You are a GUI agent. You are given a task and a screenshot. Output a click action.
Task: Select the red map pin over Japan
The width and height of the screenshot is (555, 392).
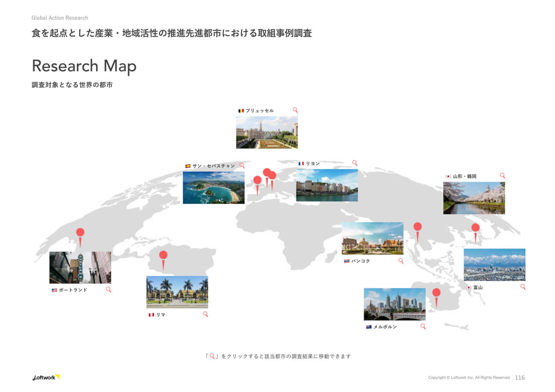coord(475,228)
